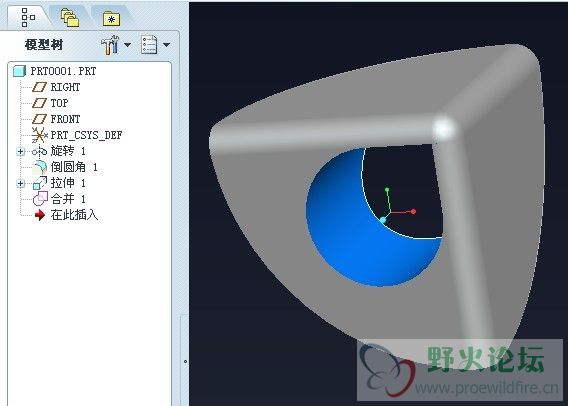Open the Show list dropdown arrow
The width and height of the screenshot is (568, 406).
(x=166, y=45)
